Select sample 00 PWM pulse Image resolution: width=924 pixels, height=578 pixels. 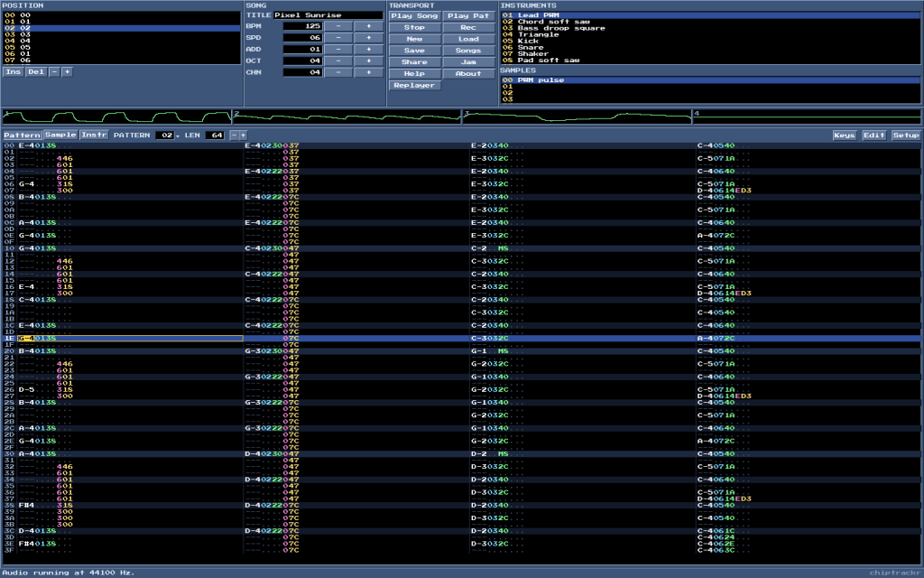coord(710,80)
